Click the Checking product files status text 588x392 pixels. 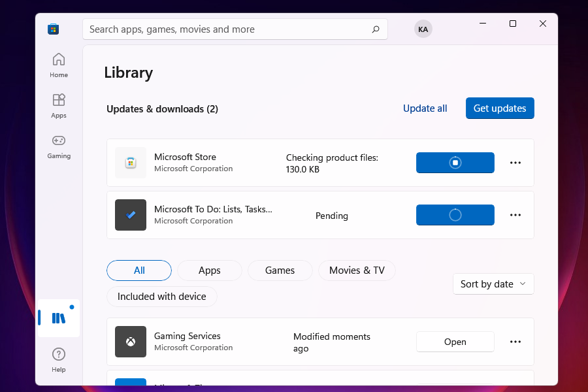click(332, 163)
